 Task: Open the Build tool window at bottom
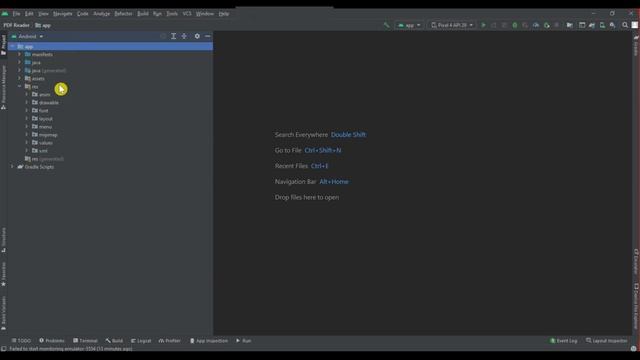[x=114, y=341]
